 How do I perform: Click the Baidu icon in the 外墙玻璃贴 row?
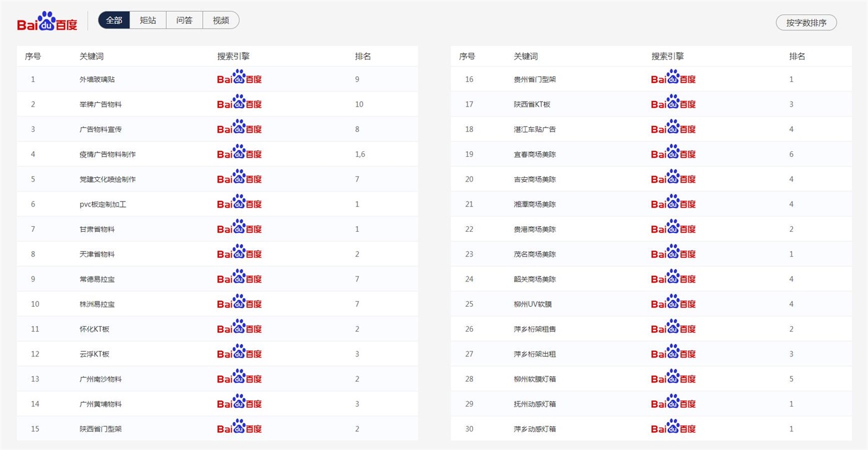[x=239, y=79]
